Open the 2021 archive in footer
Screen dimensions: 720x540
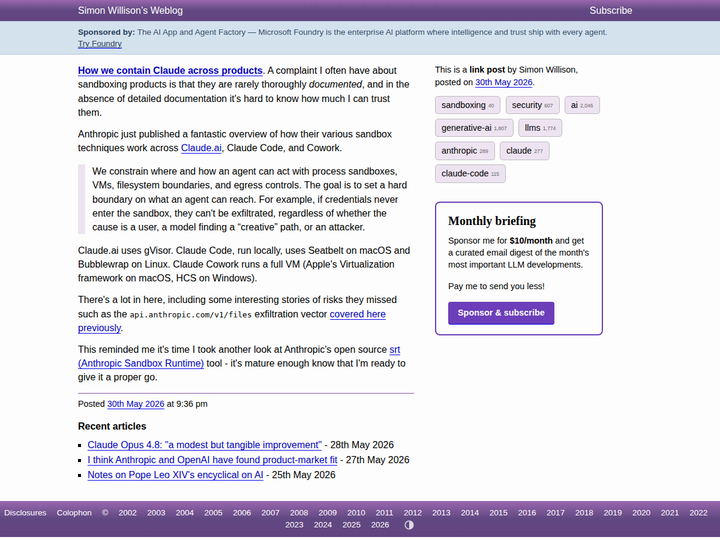coord(669,513)
